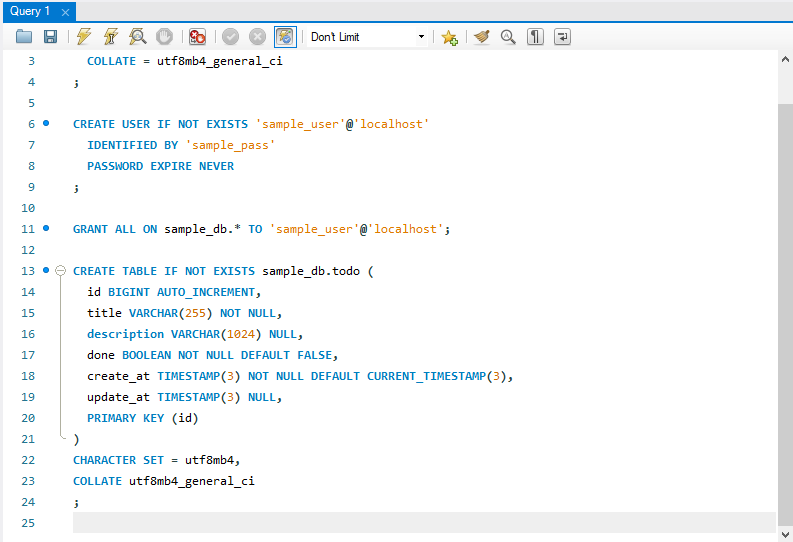Viewport: 793px width, 542px height.
Task: Stop query execution hand icon
Action: (x=164, y=37)
